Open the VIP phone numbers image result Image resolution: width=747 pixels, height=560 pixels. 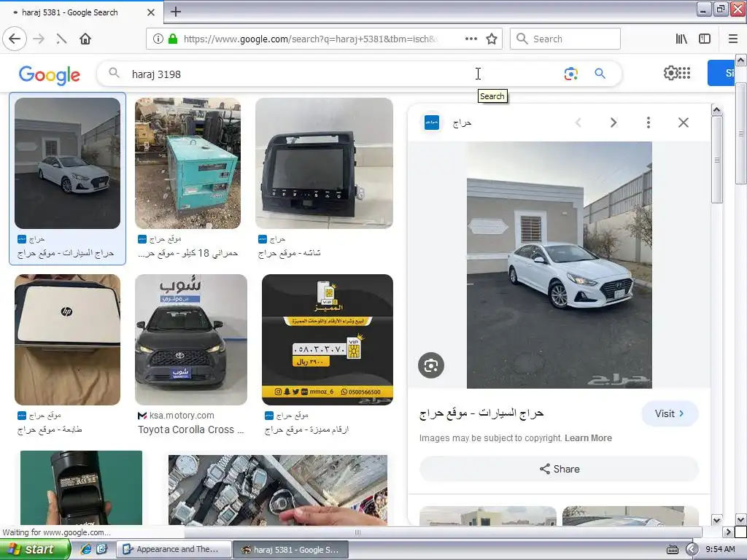point(328,340)
